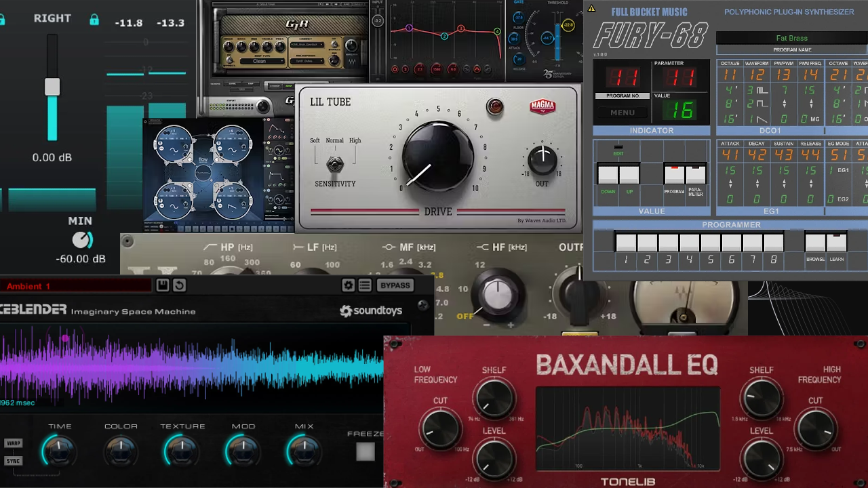Click the SpaceBlender MOD knob
Image resolution: width=868 pixels, height=488 pixels.
(x=243, y=450)
